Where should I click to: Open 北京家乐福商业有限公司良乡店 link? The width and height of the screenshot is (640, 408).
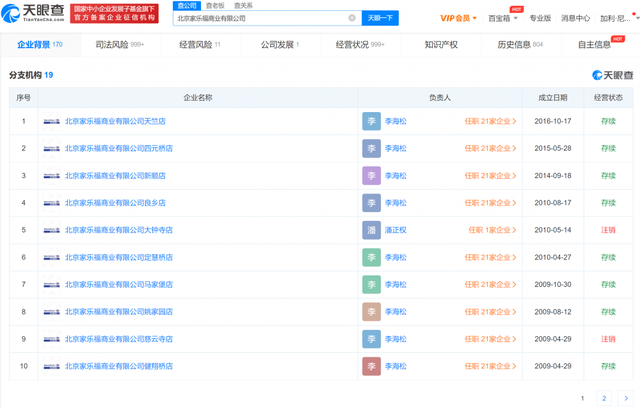pos(115,203)
